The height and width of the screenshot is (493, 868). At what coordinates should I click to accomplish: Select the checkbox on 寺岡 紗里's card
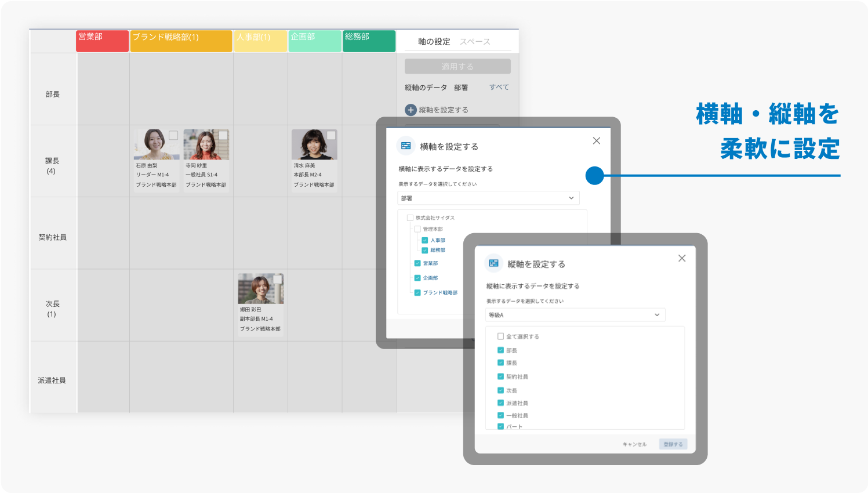pyautogui.click(x=223, y=135)
